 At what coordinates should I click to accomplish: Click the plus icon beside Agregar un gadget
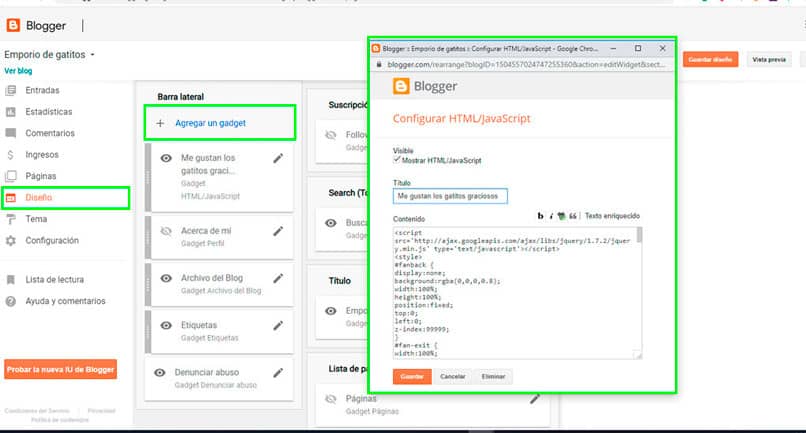[160, 123]
